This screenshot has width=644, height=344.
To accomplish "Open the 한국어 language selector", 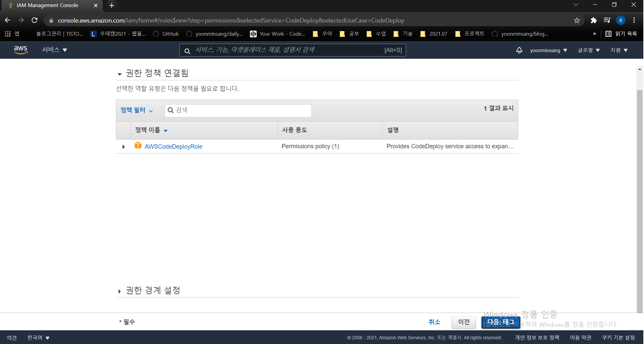I will coord(38,338).
